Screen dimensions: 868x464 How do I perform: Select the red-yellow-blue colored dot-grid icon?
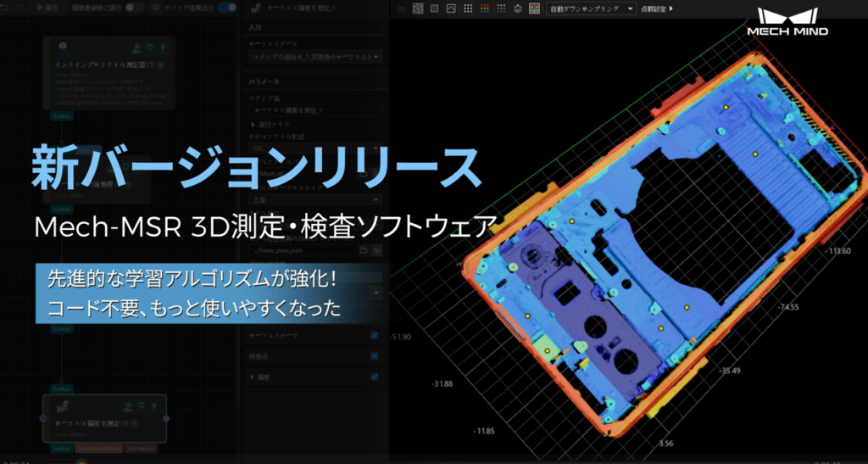[484, 8]
